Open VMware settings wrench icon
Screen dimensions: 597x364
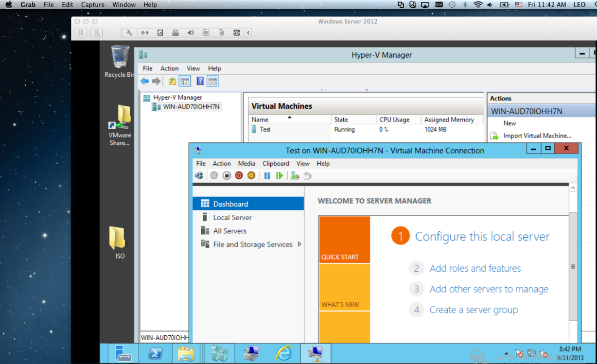click(129, 33)
